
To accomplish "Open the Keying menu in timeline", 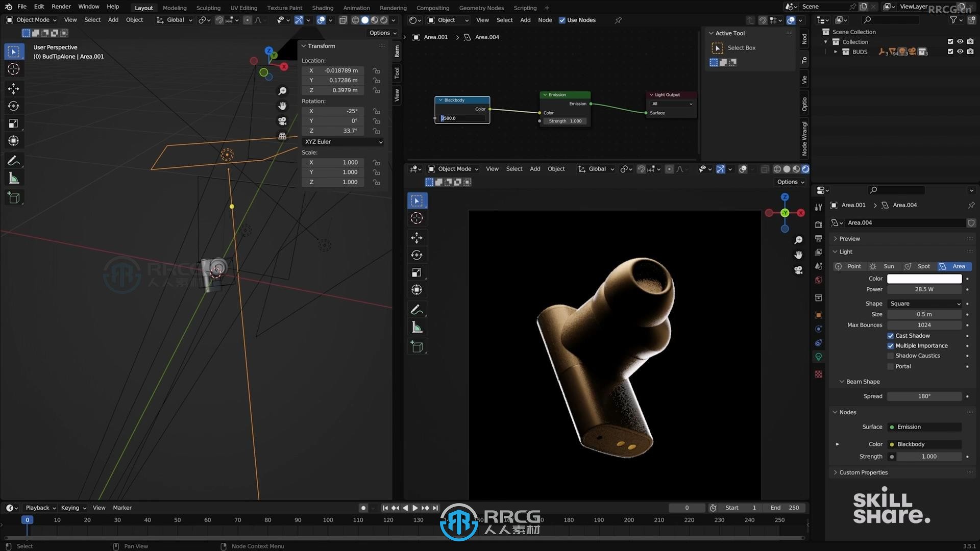I will 73,508.
